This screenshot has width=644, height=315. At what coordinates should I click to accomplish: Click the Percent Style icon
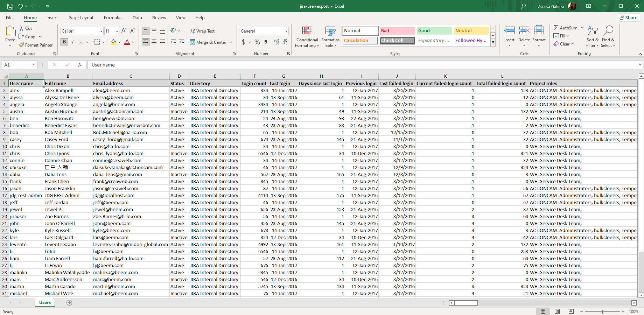pyautogui.click(x=257, y=42)
